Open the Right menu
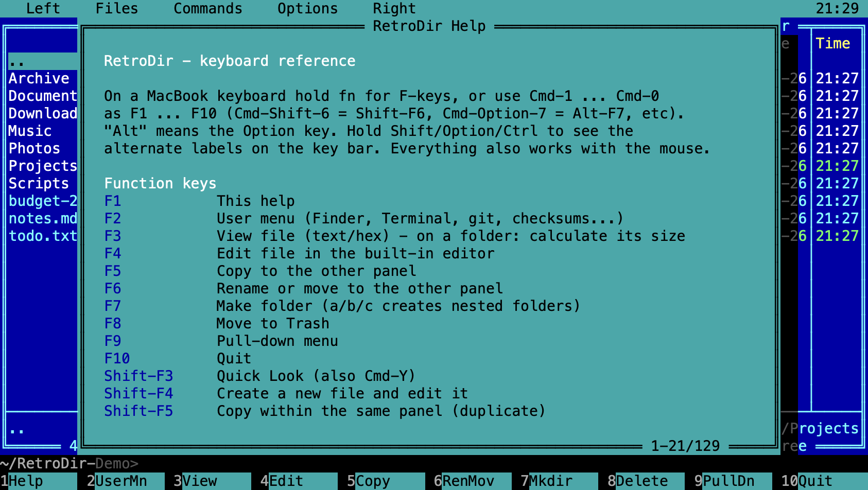This screenshot has width=868, height=490. pyautogui.click(x=394, y=9)
